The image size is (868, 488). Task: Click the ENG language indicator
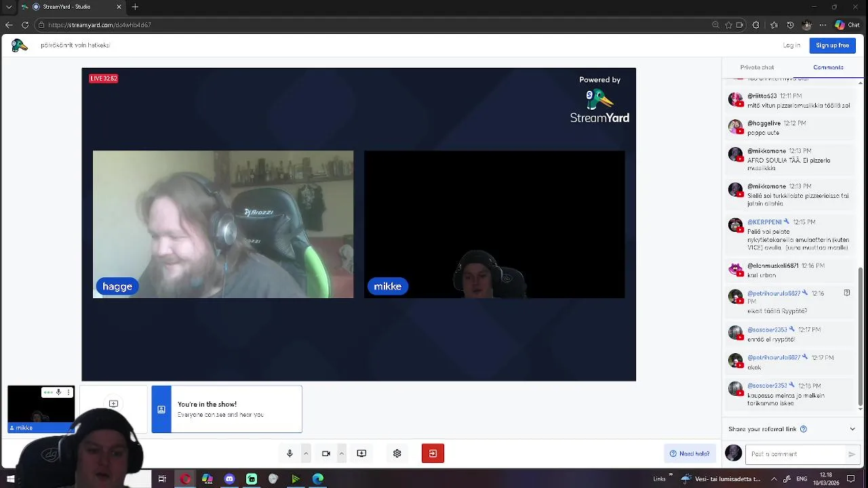(x=802, y=479)
